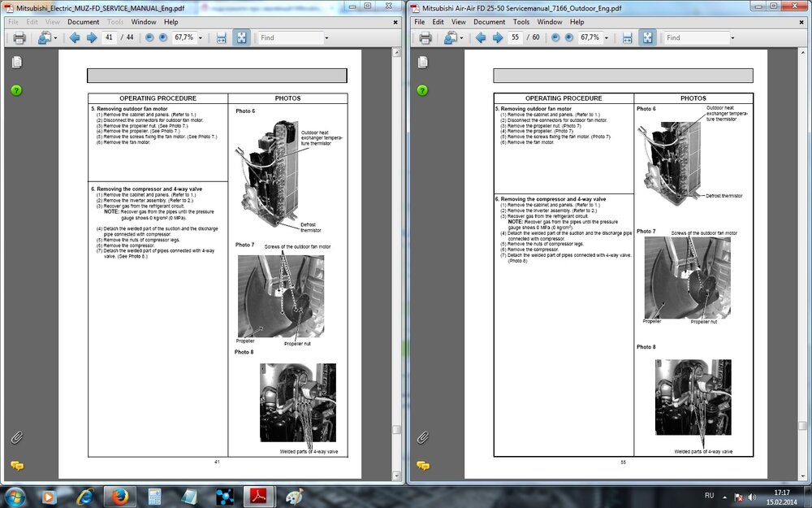Open Attachments panel in left window
Screen dimensions: 812x508
16,437
